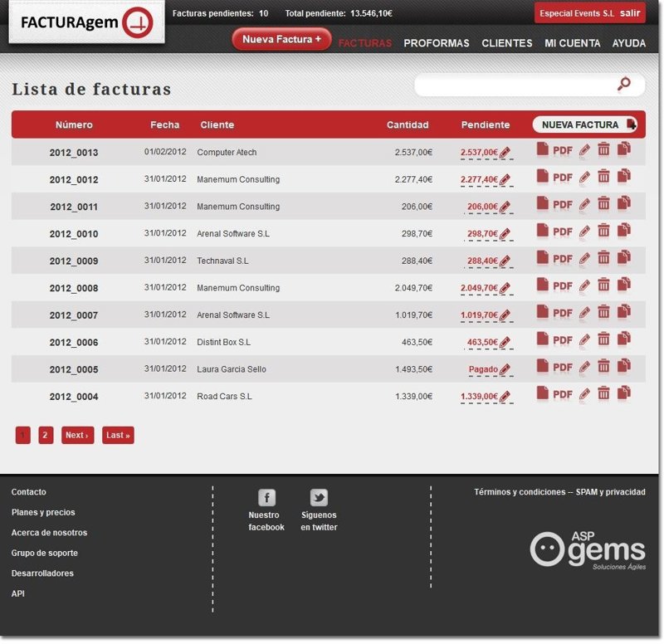Duplicate invoice 2012_0007 with copy icon

624,313
